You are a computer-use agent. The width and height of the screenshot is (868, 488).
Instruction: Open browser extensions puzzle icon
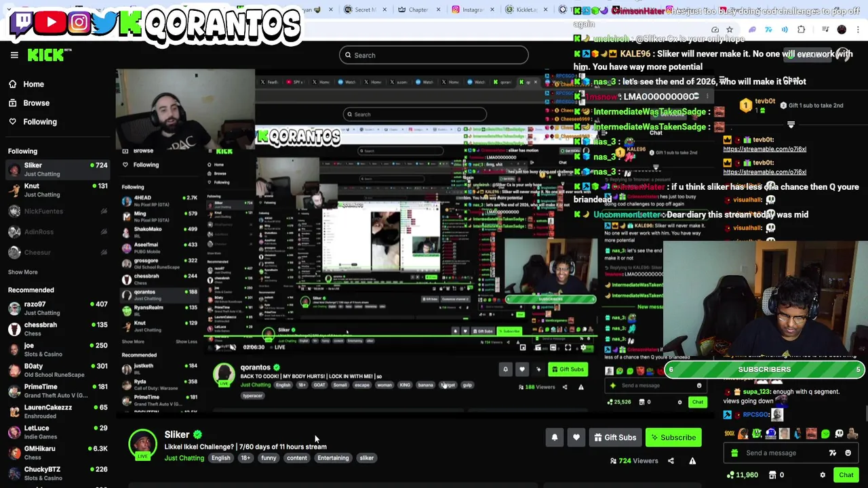point(801,29)
